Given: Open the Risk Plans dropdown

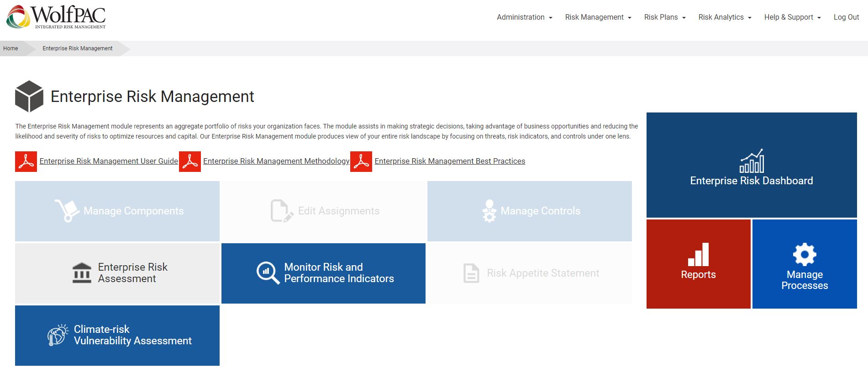Looking at the screenshot, I should (x=664, y=17).
